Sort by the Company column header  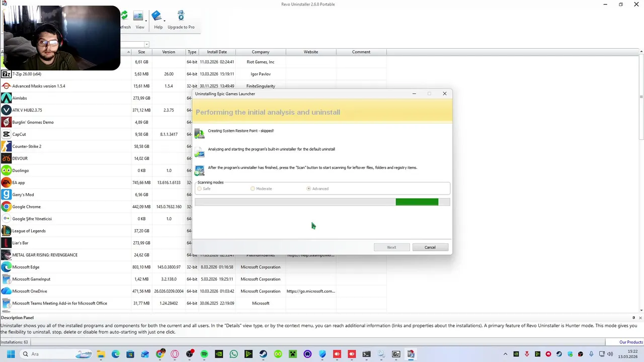[x=261, y=52]
